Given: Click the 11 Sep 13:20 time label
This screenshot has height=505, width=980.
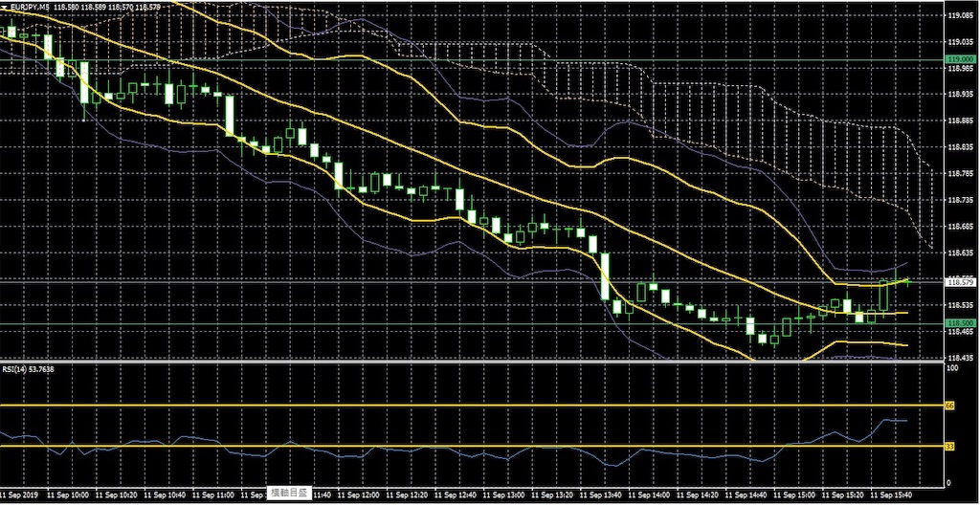Looking at the screenshot, I should pos(552,494).
